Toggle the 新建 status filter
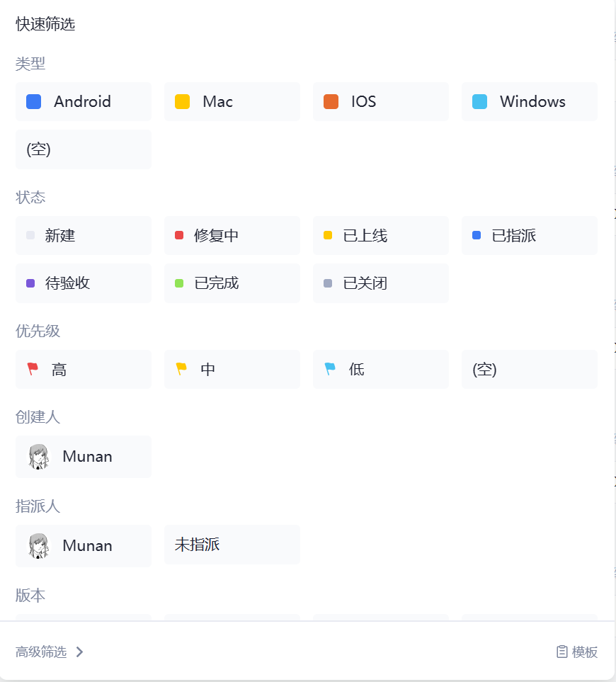 pos(84,236)
